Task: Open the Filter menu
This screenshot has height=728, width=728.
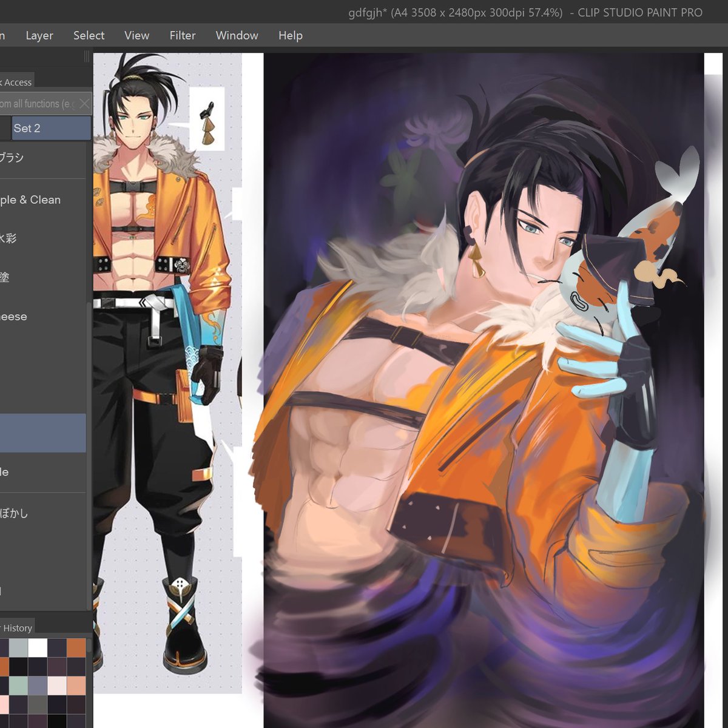Action: tap(183, 36)
